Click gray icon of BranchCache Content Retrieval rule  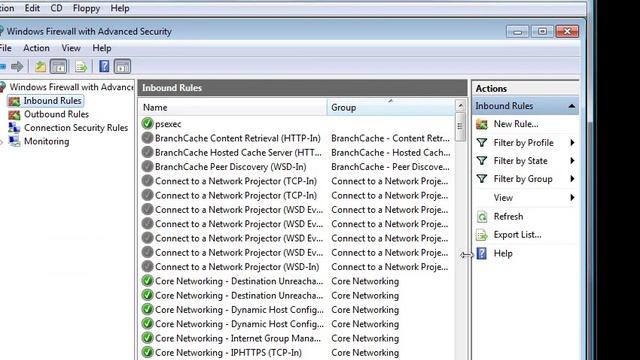pos(147,138)
